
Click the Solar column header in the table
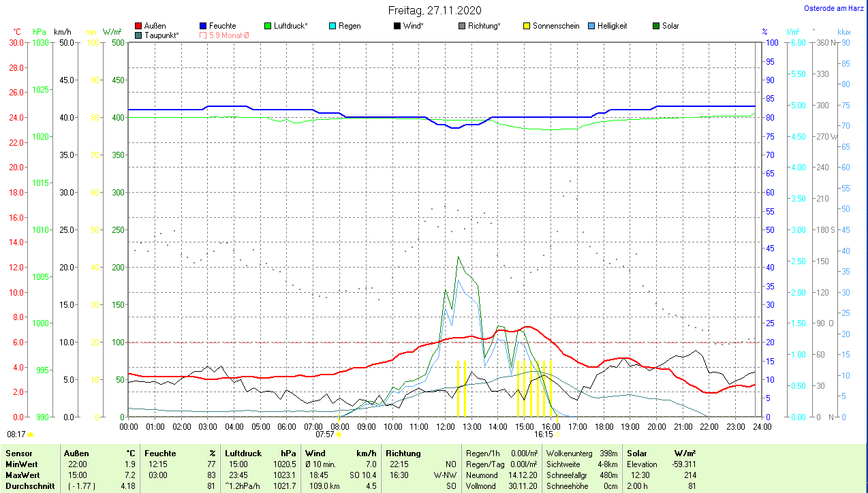636,453
